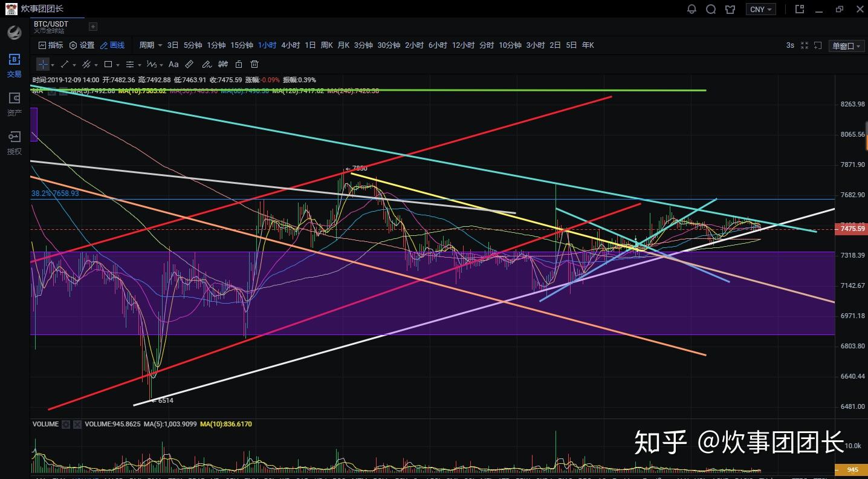Select the Fibonacci horizontal lines tool
The width and height of the screenshot is (868, 479).
coord(130,64)
